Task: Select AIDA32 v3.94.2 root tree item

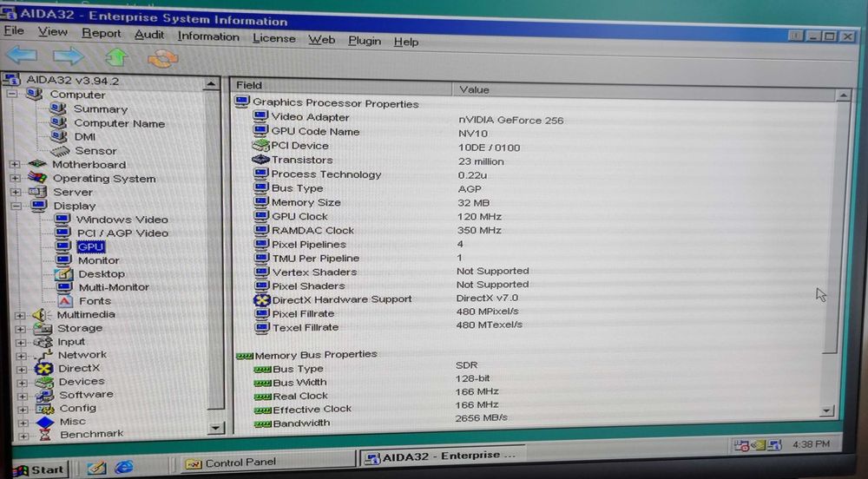Action: tap(73, 80)
